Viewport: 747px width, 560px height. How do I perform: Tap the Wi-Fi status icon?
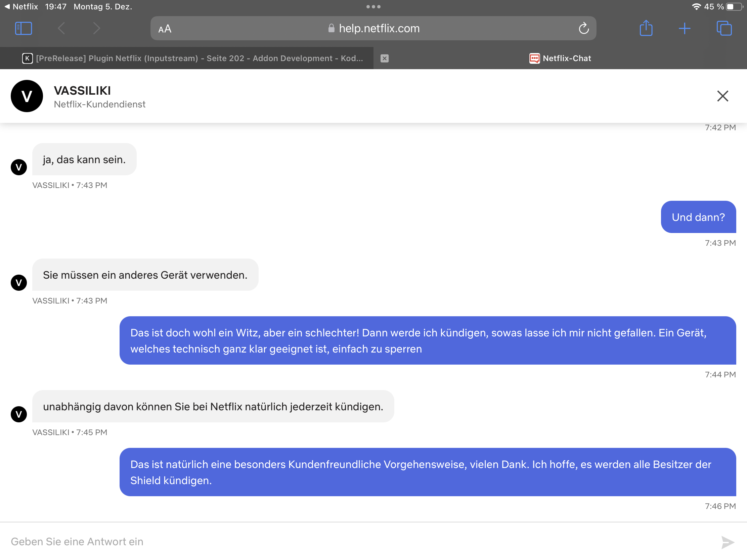[696, 7]
